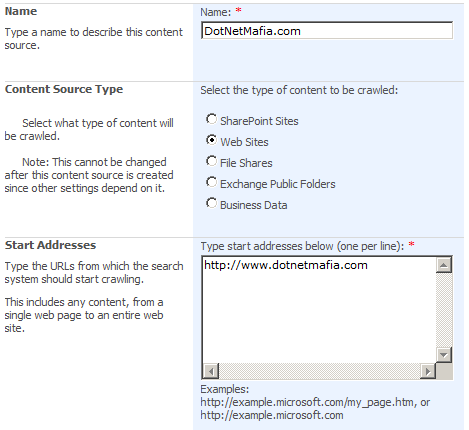Click the scroll right arrow in address box

[x=428, y=371]
